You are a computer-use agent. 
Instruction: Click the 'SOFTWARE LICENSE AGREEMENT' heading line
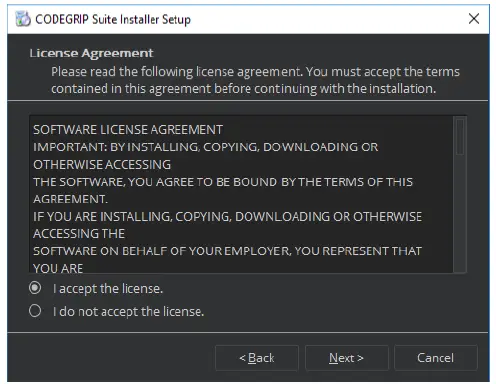128,130
